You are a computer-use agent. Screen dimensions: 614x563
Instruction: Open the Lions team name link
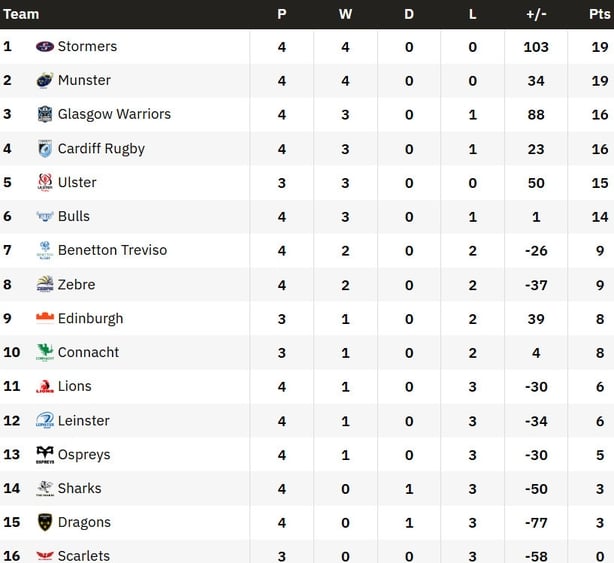[74, 387]
